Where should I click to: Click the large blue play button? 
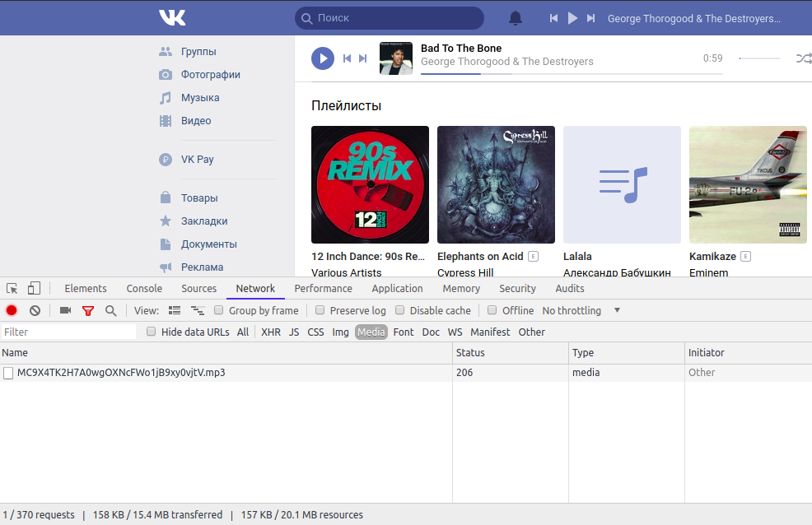pyautogui.click(x=323, y=58)
